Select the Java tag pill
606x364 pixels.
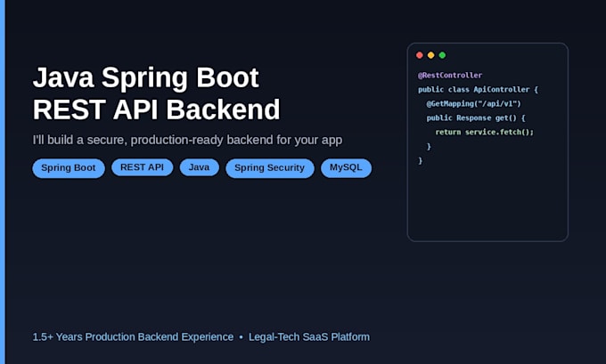coord(199,167)
